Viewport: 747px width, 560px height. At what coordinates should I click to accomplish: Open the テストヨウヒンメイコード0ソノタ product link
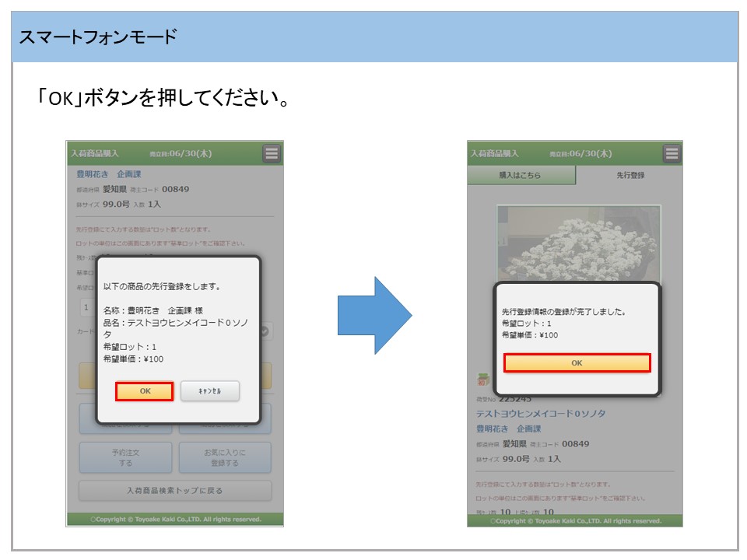click(x=540, y=414)
